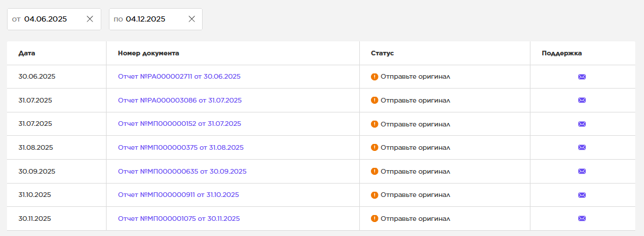
Task: Open report №РА000003086 от 31.07.2025
Action: (x=179, y=100)
